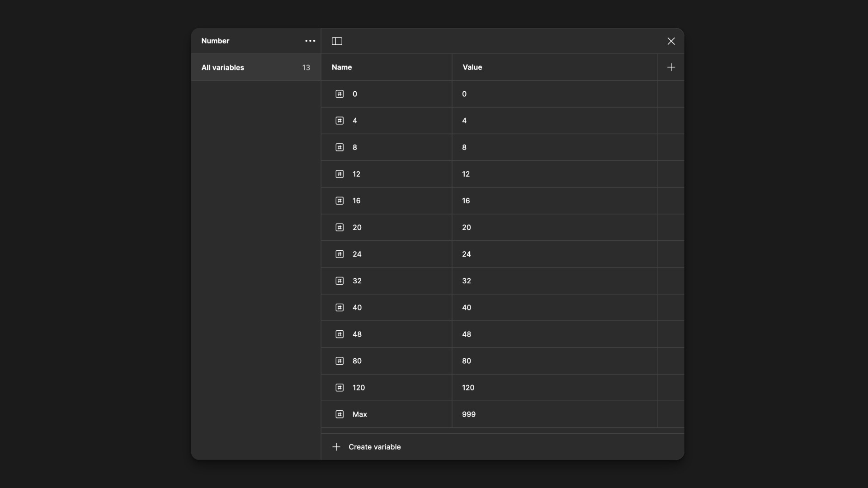The height and width of the screenshot is (488, 868).
Task: Click the number type icon for variable 120
Action: 340,387
